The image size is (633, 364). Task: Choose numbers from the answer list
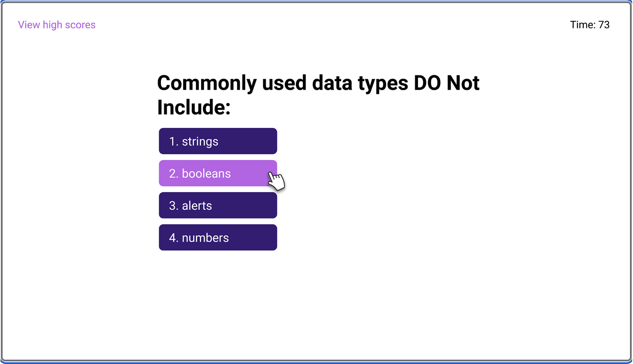(x=218, y=237)
